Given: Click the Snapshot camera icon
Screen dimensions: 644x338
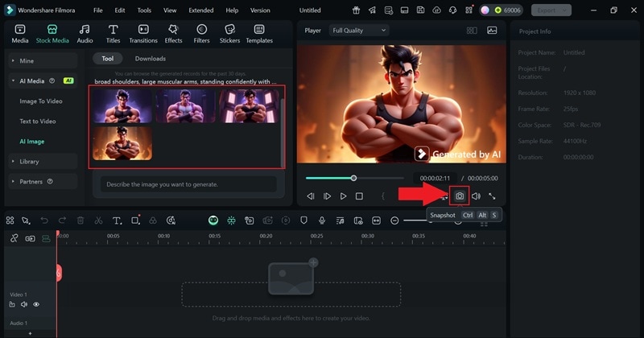Looking at the screenshot, I should coord(460,196).
